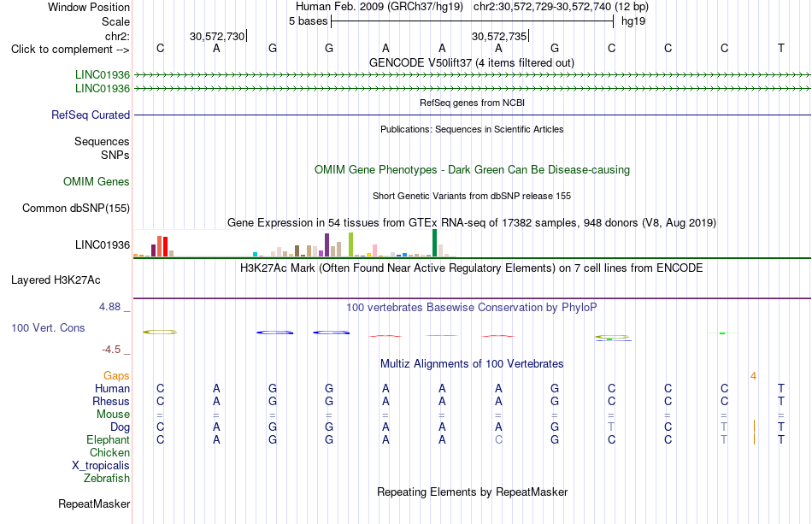
Task: Click the hg19 label beside the scale bar
Action: pos(633,21)
